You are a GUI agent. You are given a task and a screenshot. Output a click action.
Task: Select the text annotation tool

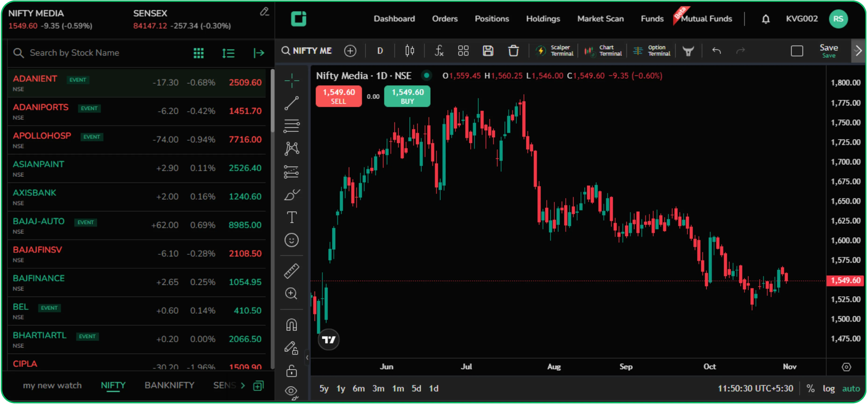pos(292,217)
